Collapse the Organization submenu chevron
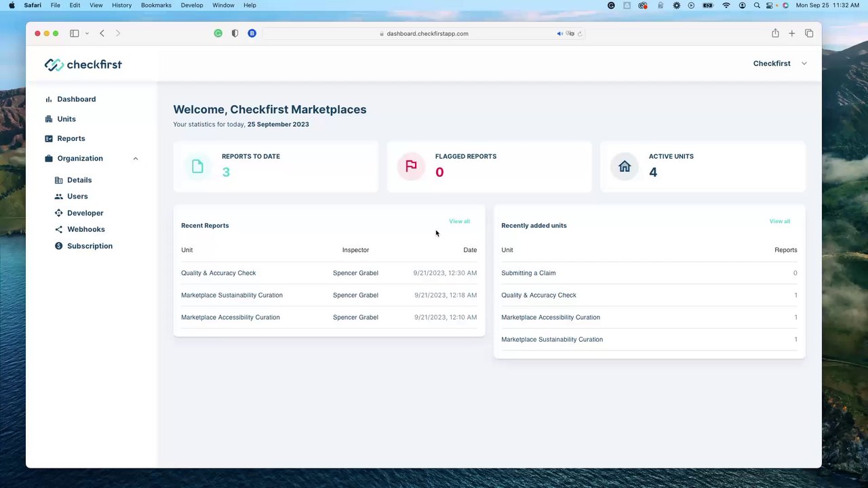Screen dimensions: 868x488 tap(136, 159)
